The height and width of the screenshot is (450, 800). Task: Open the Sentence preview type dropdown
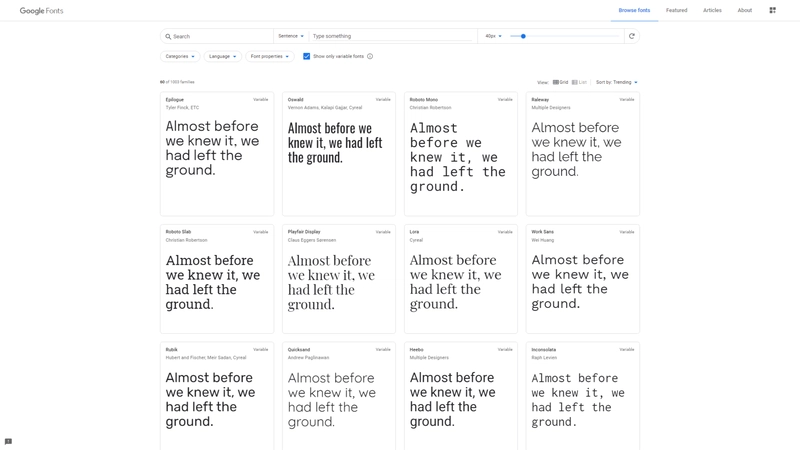(x=291, y=36)
